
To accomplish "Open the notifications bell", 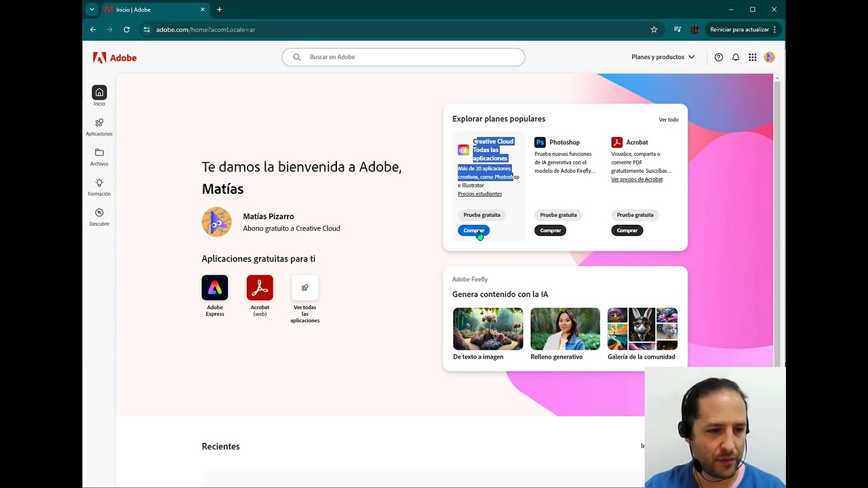I will [x=736, y=58].
